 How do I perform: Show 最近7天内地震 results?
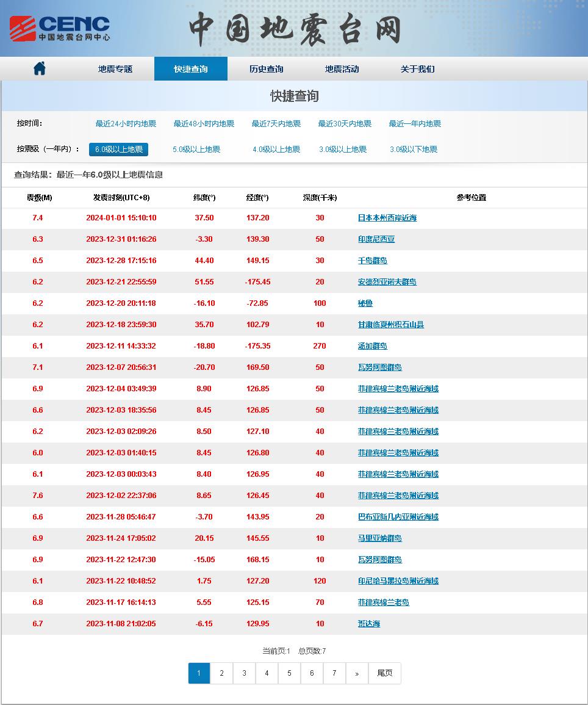276,124
